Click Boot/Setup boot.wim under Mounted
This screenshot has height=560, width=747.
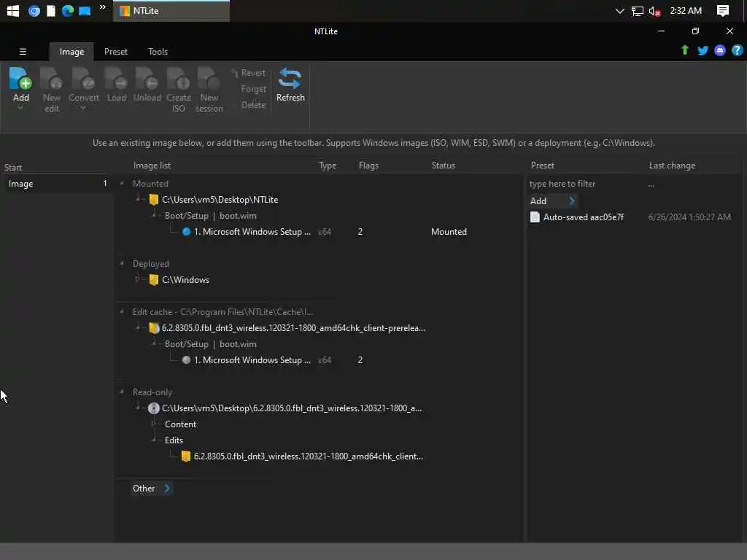point(210,216)
